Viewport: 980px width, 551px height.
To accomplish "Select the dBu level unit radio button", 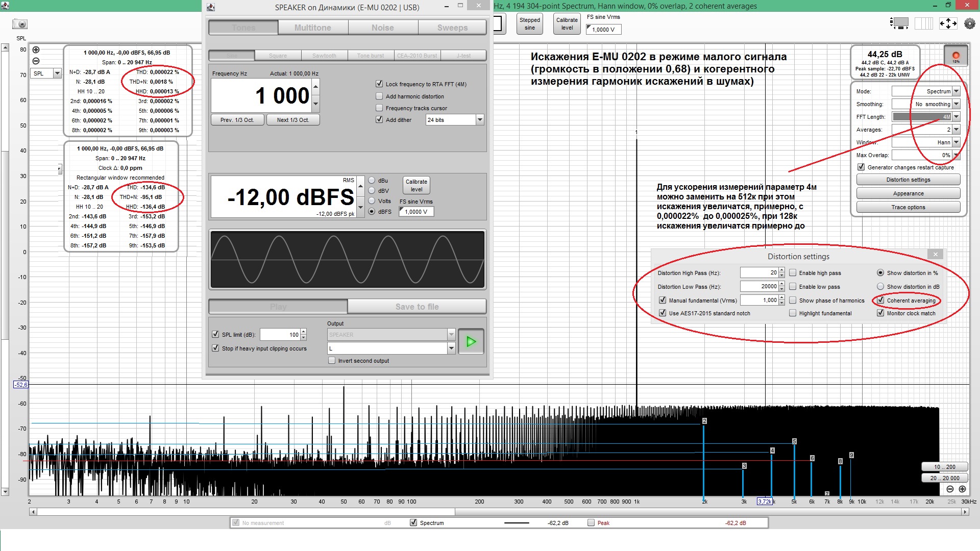I will (x=372, y=181).
